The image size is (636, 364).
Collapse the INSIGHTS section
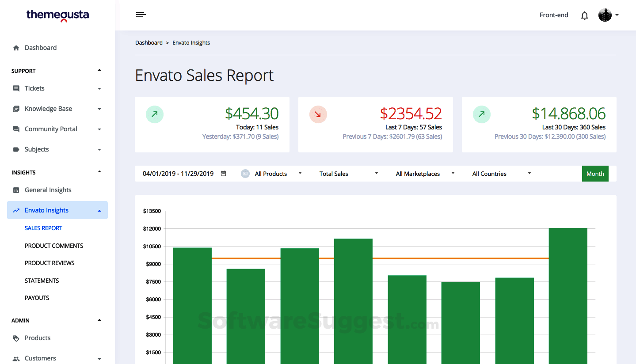[99, 172]
